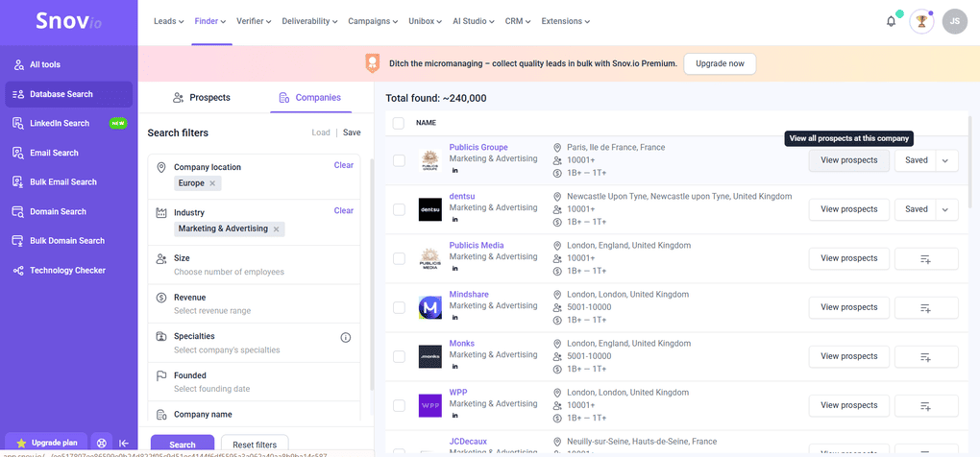Add WPP to a list
This screenshot has height=457, width=980.
[x=926, y=406]
